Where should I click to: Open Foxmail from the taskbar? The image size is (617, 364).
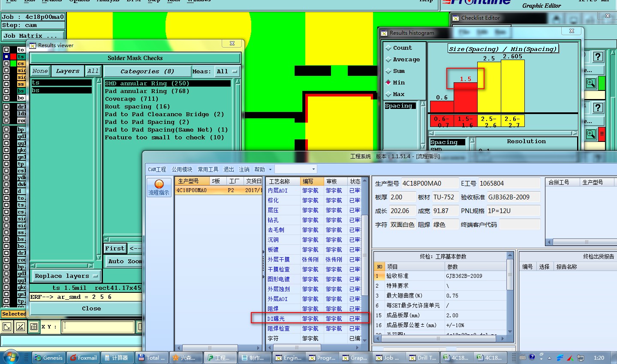coord(83,358)
